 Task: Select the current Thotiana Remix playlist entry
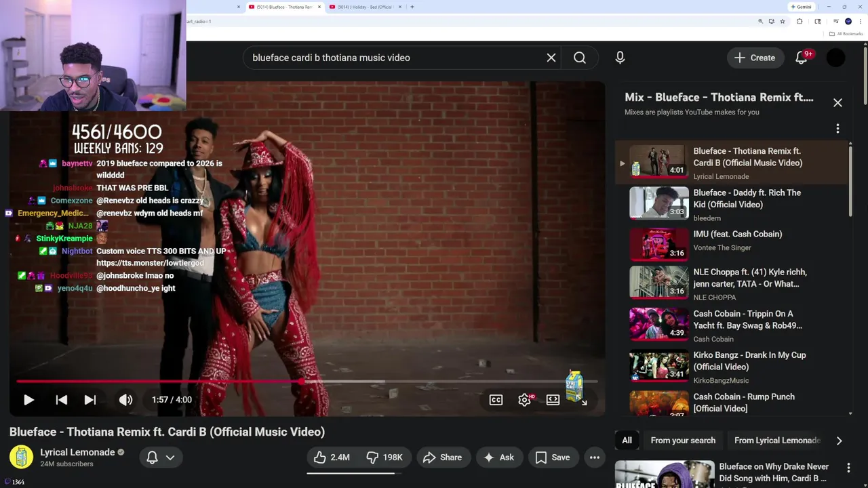(x=731, y=163)
